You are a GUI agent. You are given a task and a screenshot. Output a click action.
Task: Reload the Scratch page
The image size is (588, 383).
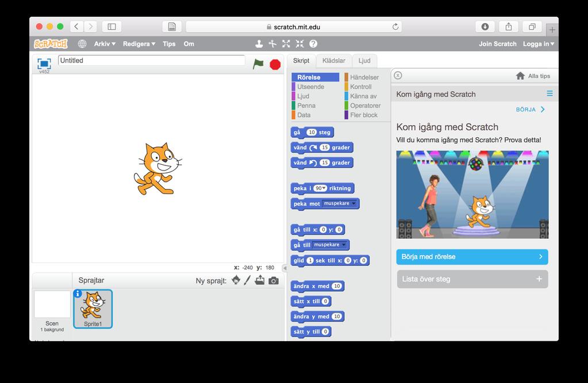pyautogui.click(x=395, y=26)
